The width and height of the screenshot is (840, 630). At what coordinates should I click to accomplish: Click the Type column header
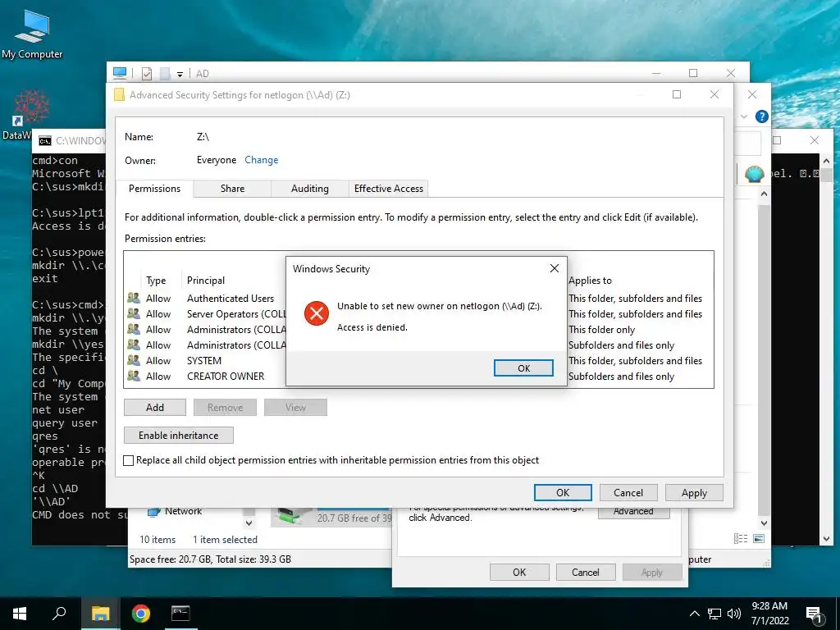tap(156, 281)
